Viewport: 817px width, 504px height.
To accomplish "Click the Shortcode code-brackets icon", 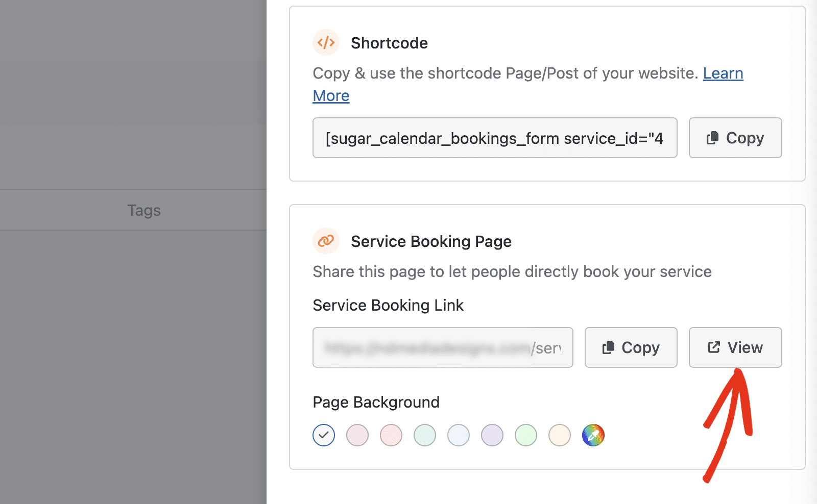I will click(326, 42).
